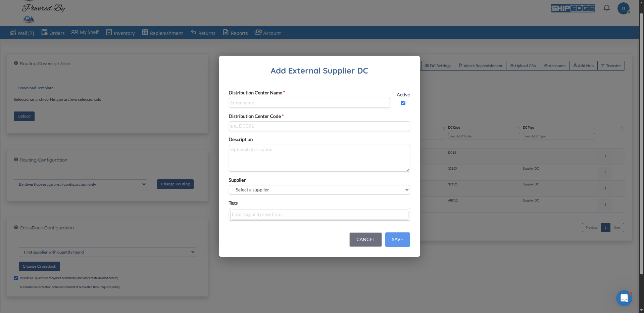Open First supplier with quantity found dropdown
The height and width of the screenshot is (313, 644).
(107, 252)
